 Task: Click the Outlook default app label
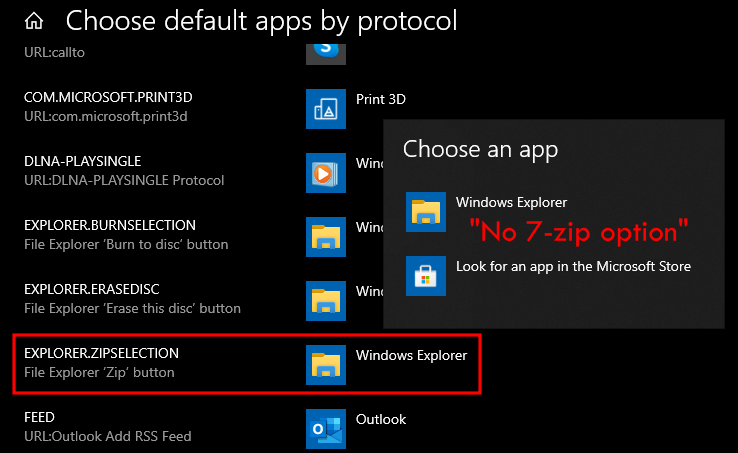[x=381, y=419]
